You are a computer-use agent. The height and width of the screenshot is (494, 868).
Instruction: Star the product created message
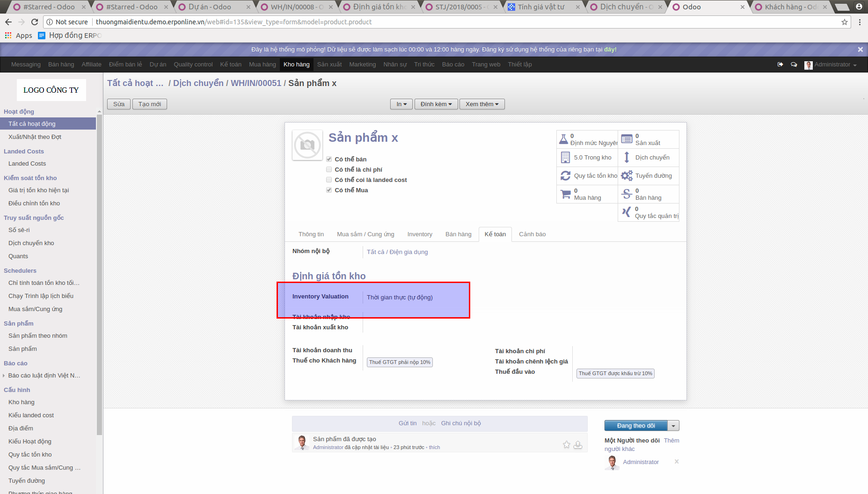(x=567, y=445)
